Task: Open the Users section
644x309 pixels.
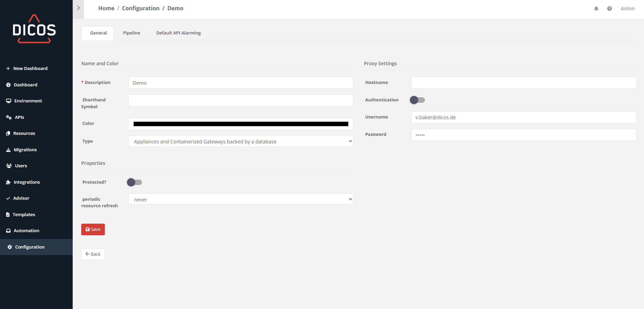Action: pyautogui.click(x=21, y=166)
